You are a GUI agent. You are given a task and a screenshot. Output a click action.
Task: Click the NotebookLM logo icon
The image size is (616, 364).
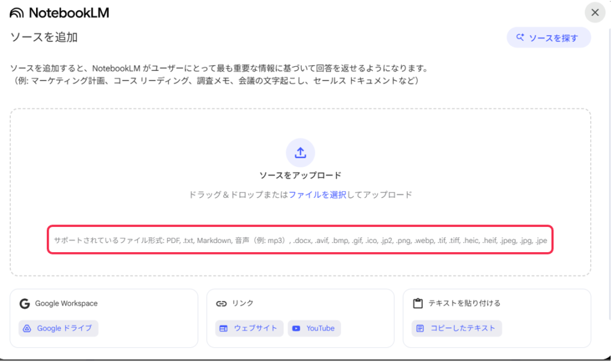coord(17,13)
